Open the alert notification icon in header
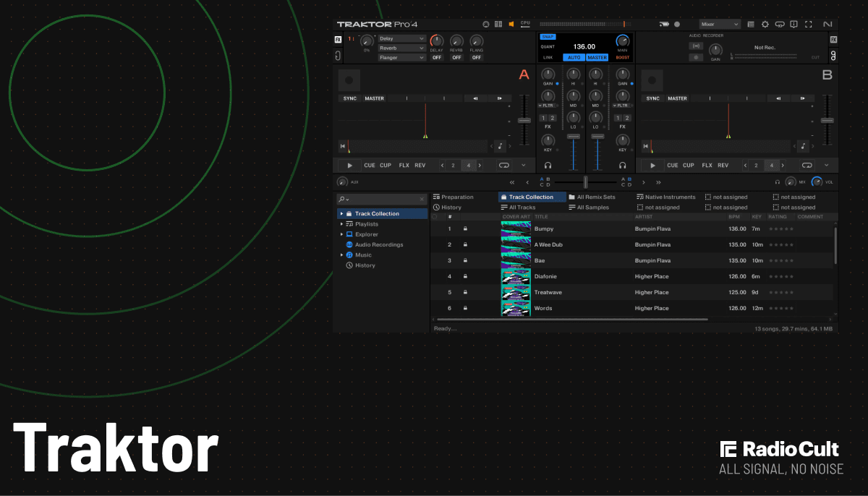This screenshot has width=868, height=496. pos(794,24)
